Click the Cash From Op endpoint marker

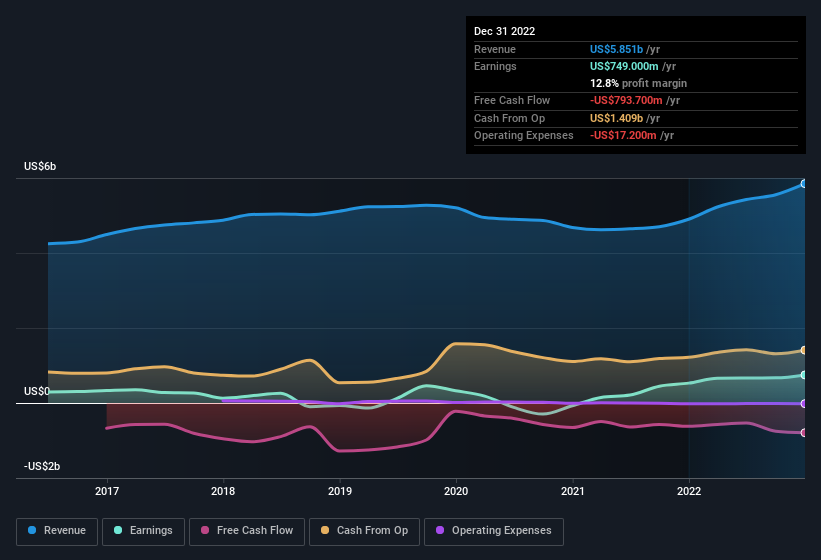point(803,350)
